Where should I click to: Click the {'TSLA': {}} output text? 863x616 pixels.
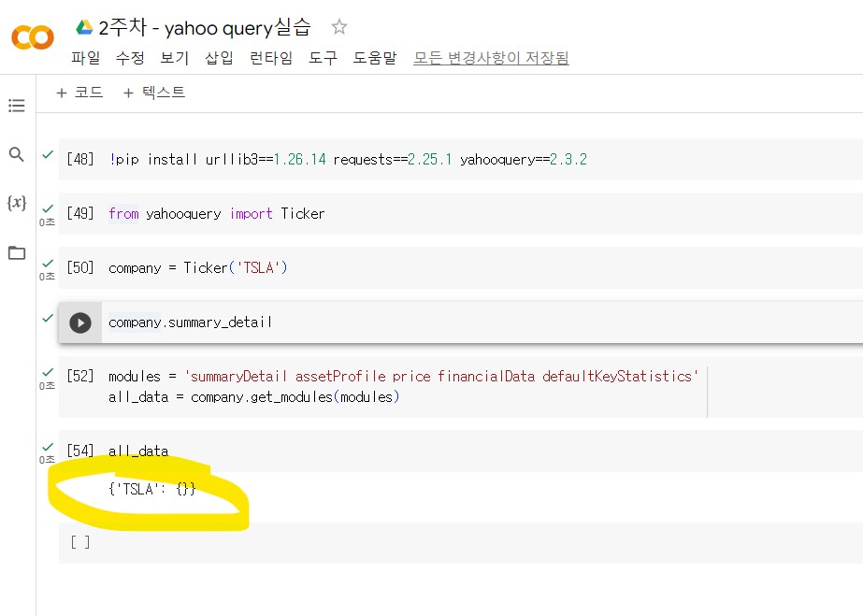pyautogui.click(x=152, y=488)
